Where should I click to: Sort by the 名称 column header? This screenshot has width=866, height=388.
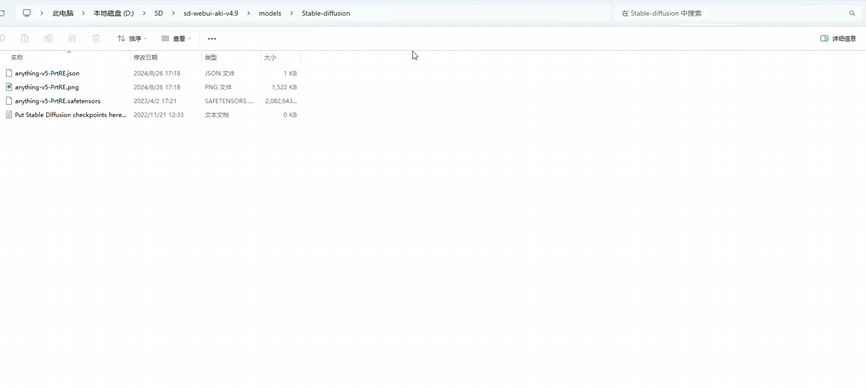tap(17, 57)
